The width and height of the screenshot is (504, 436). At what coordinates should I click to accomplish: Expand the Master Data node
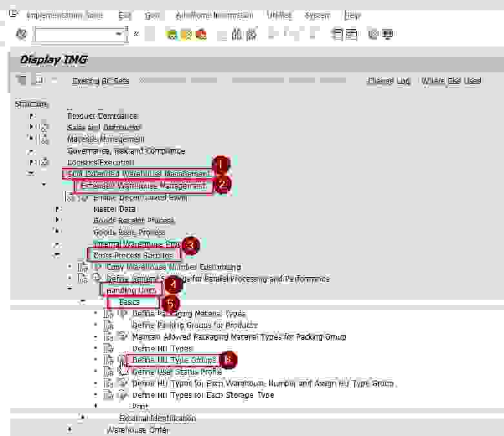point(57,209)
